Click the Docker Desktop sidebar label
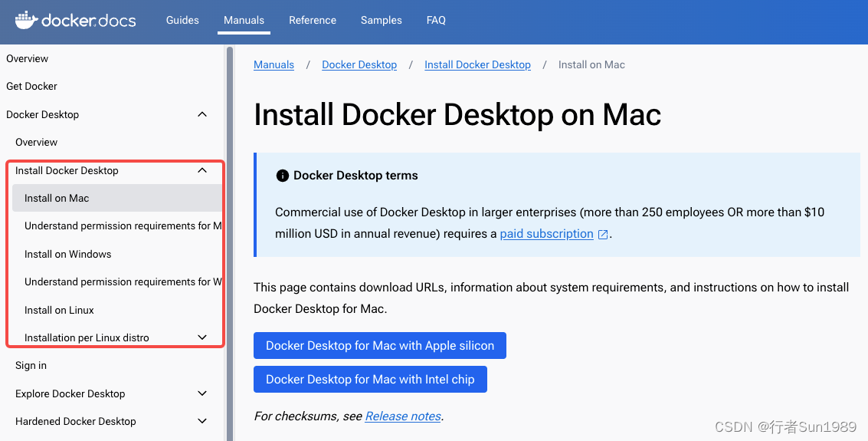This screenshot has width=868, height=441. click(x=42, y=115)
